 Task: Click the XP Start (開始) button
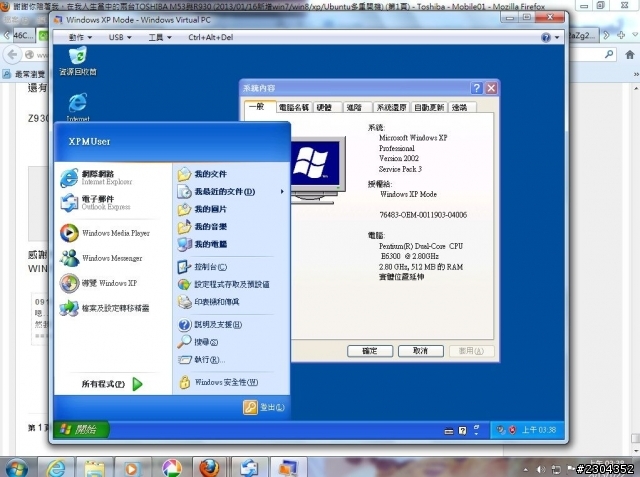coord(80,429)
